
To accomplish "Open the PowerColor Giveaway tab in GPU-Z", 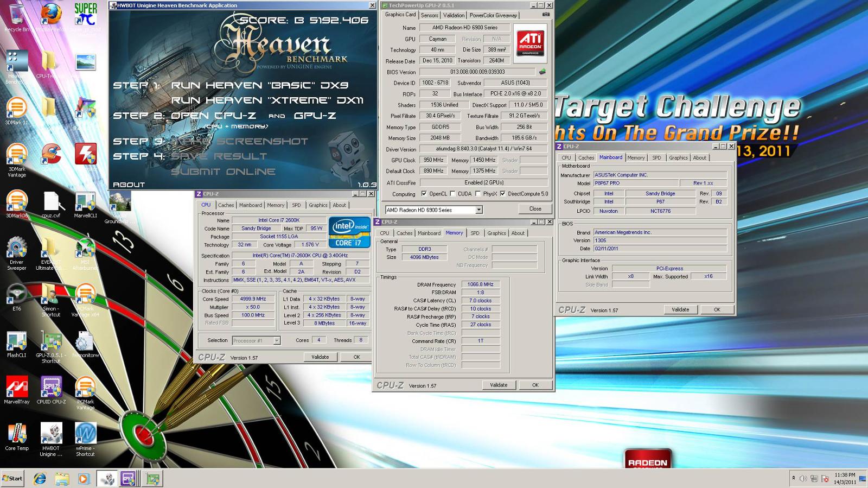I will (493, 15).
